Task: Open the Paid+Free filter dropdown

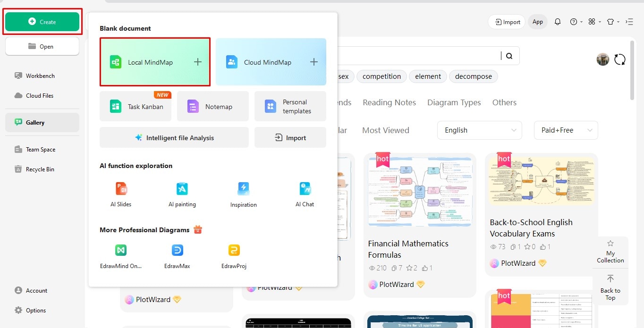Action: (566, 130)
